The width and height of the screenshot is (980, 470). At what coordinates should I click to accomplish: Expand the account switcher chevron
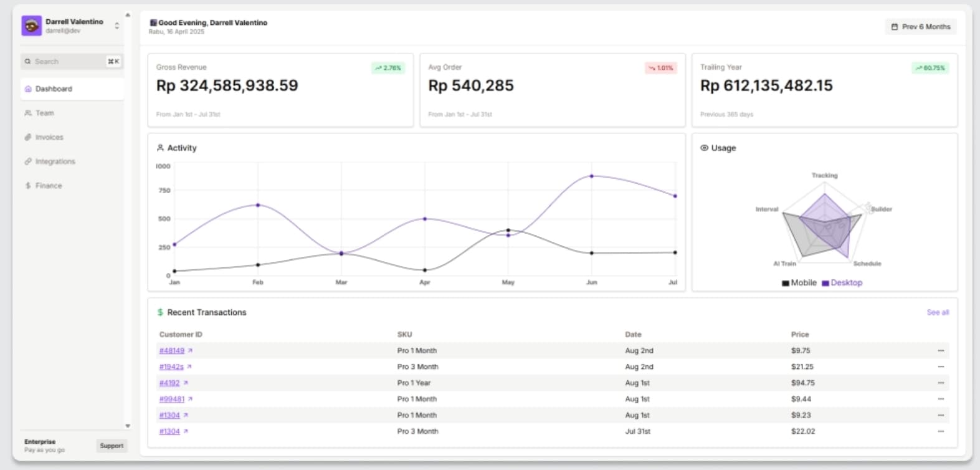[x=117, y=26]
